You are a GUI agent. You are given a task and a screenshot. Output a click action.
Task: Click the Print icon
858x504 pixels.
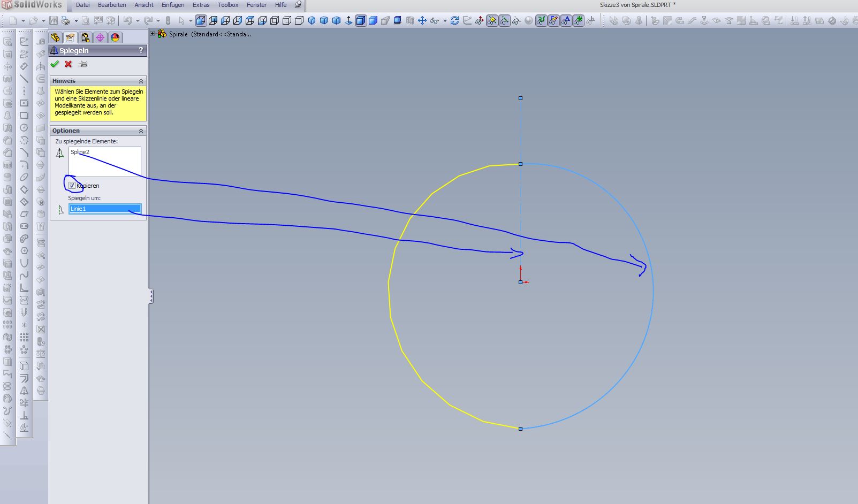[65, 21]
